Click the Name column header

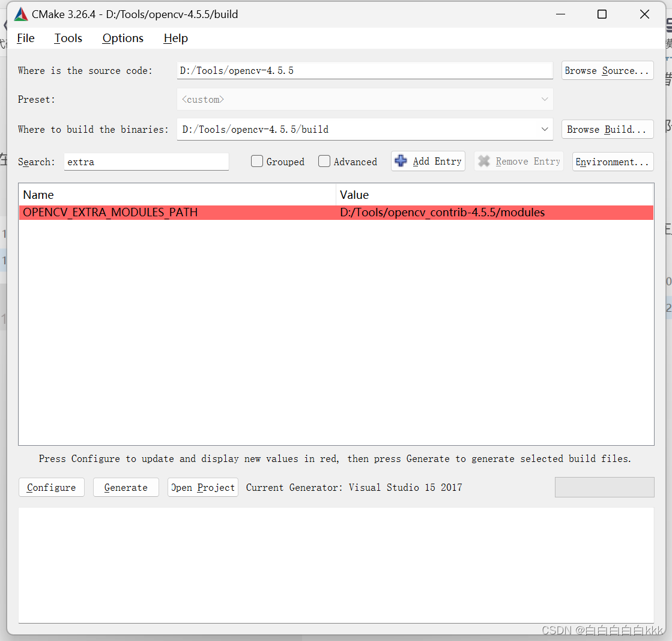[177, 195]
